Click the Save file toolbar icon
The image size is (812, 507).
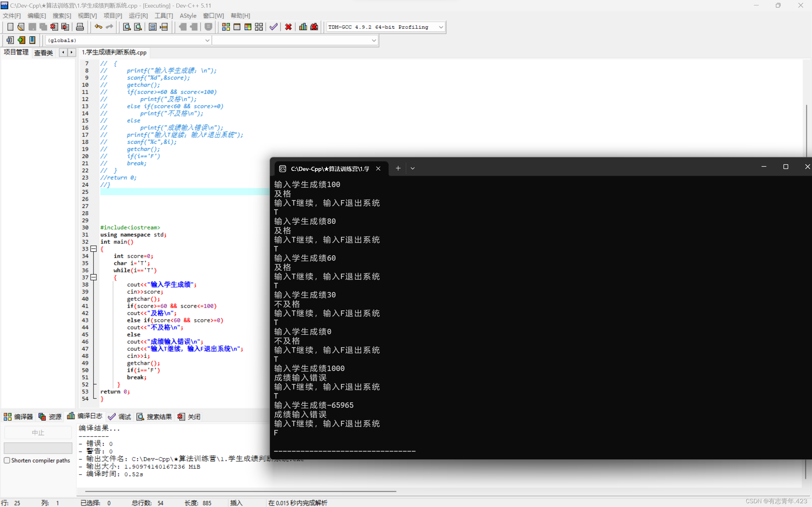[32, 27]
